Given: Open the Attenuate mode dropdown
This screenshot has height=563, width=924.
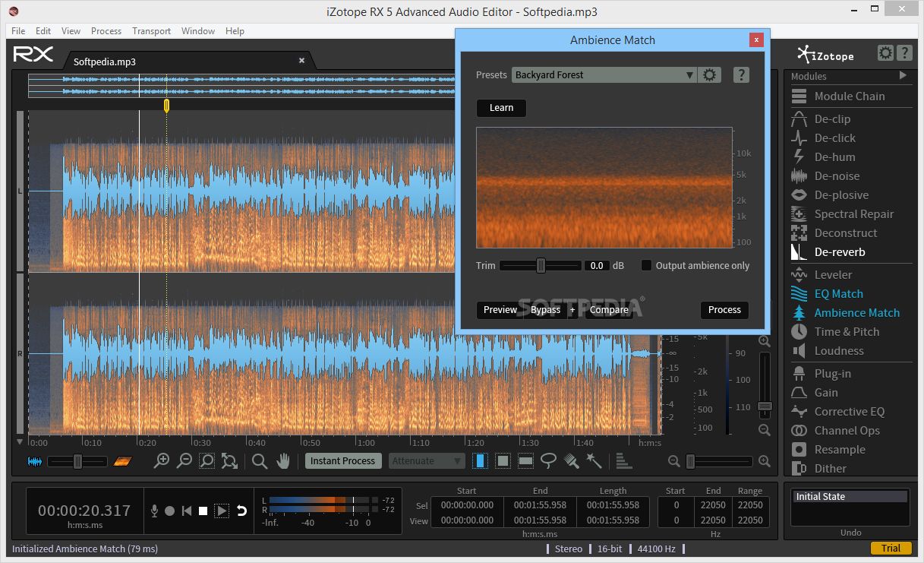Looking at the screenshot, I should pyautogui.click(x=427, y=460).
